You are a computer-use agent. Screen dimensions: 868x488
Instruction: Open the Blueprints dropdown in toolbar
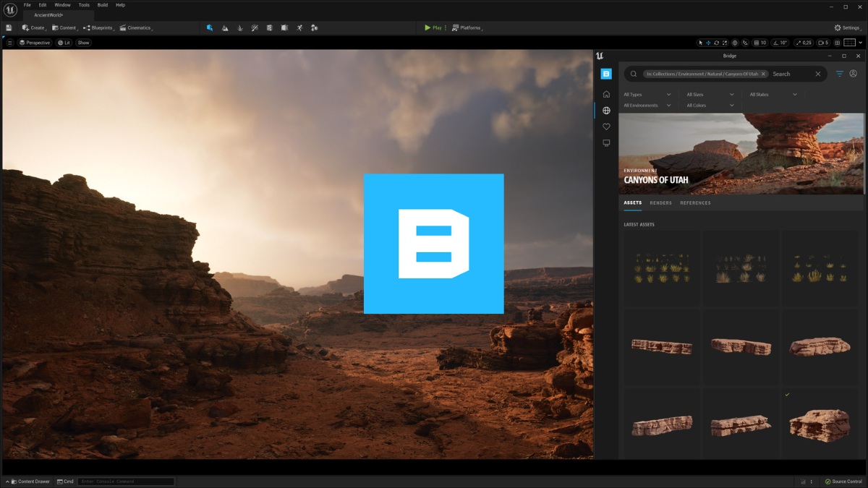[x=98, y=27]
